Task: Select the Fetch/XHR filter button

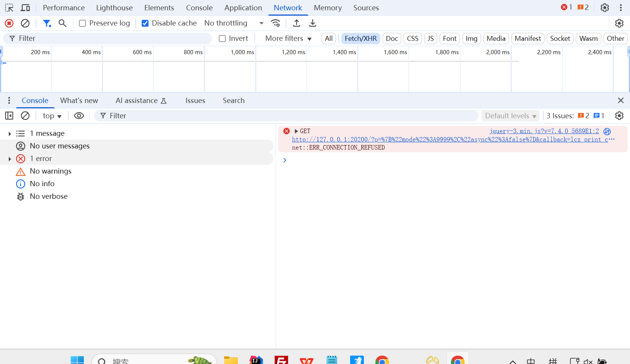Action: tap(360, 39)
